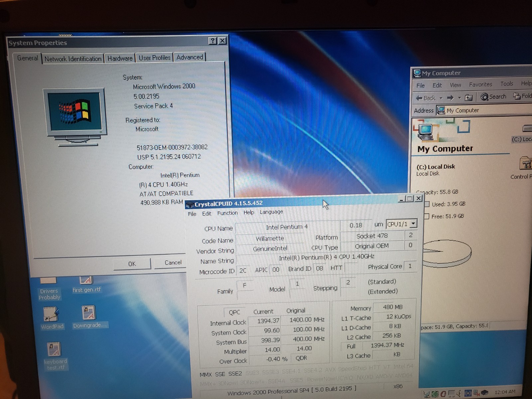Click the green chip tray icon
The width and height of the screenshot is (532, 399).
(x=435, y=394)
